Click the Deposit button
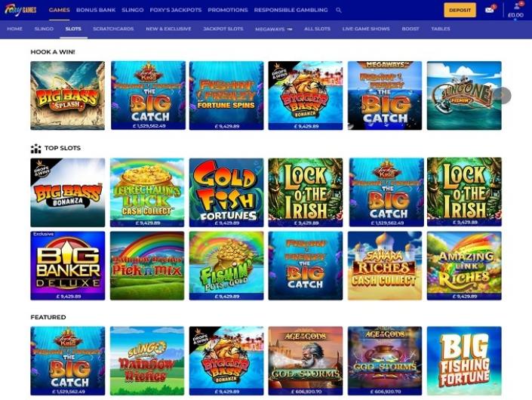532x400 pixels. (x=460, y=10)
